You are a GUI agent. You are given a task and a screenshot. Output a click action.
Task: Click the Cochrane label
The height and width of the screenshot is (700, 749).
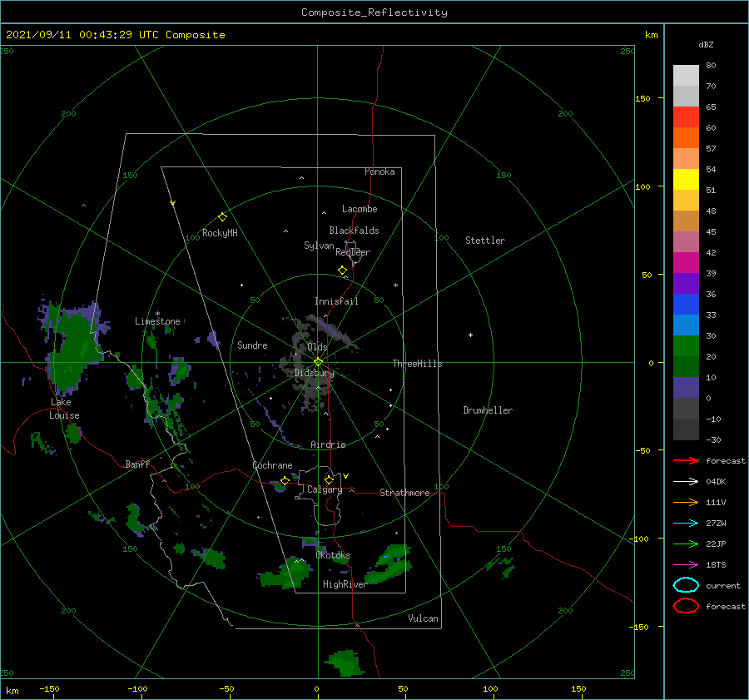[x=272, y=465]
